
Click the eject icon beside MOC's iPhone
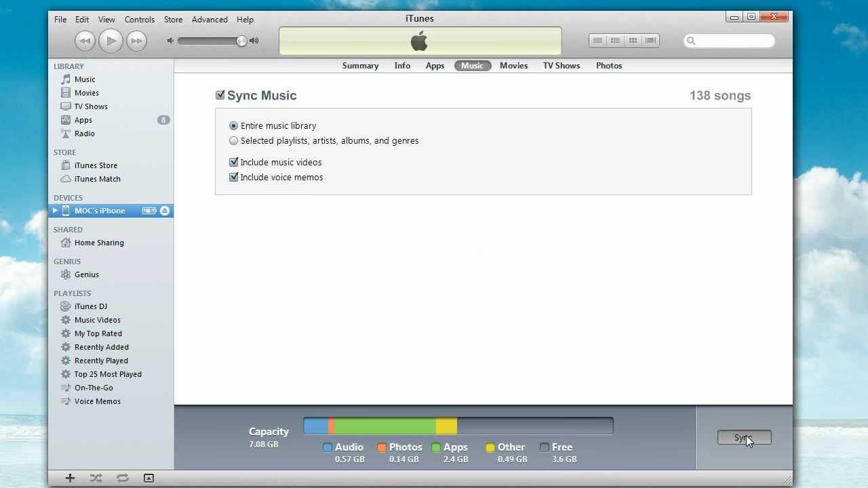(165, 211)
